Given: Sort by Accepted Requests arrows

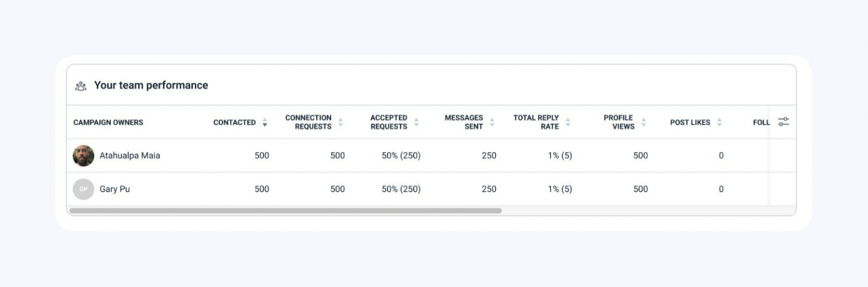Looking at the screenshot, I should (416, 122).
